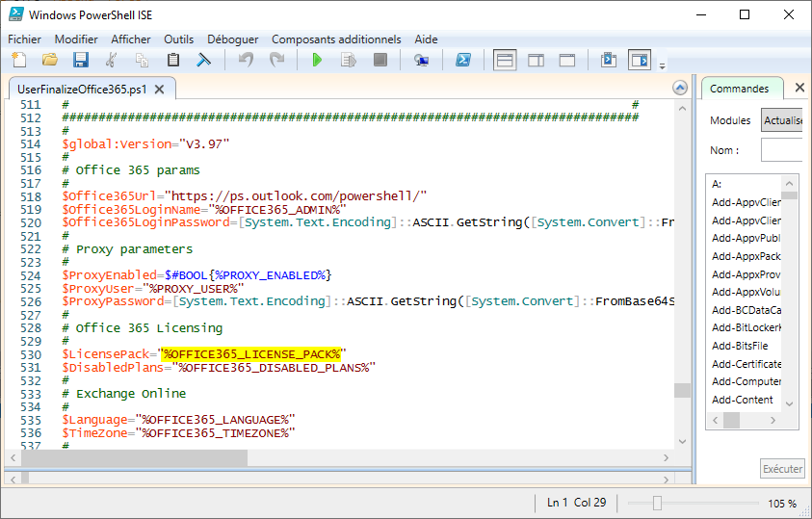Click the $DisabledPlans variable on line 531
812x519 pixels.
(x=113, y=368)
